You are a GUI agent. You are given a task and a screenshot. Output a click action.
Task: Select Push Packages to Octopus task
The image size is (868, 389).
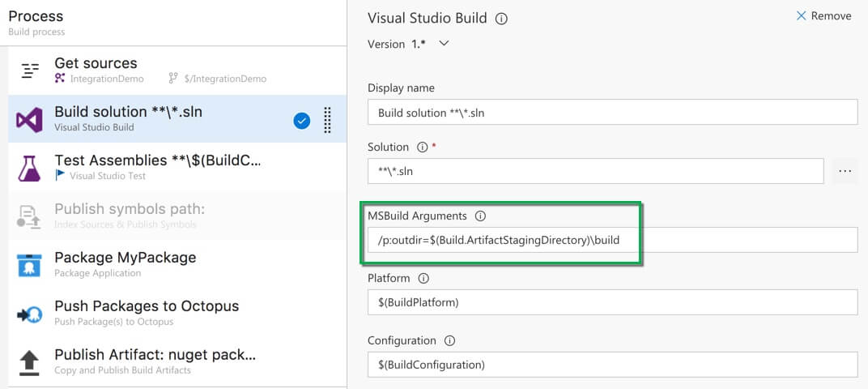click(x=177, y=313)
